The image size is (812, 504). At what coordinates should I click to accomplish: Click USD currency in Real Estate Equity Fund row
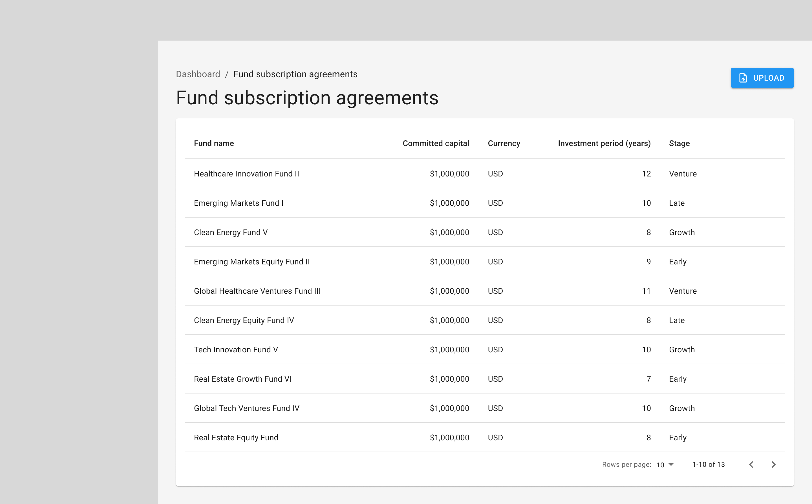(x=495, y=438)
